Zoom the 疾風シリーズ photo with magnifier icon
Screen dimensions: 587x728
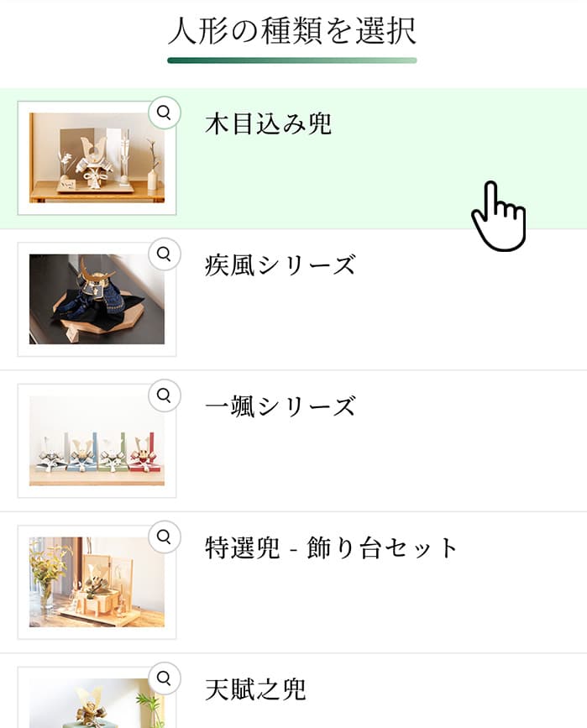pyautogui.click(x=164, y=253)
